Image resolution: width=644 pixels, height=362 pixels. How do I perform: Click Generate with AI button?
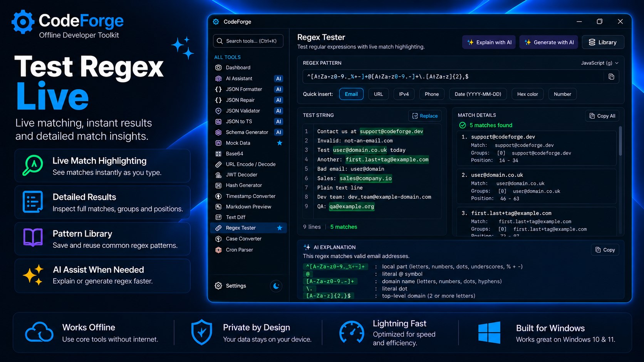click(x=549, y=42)
